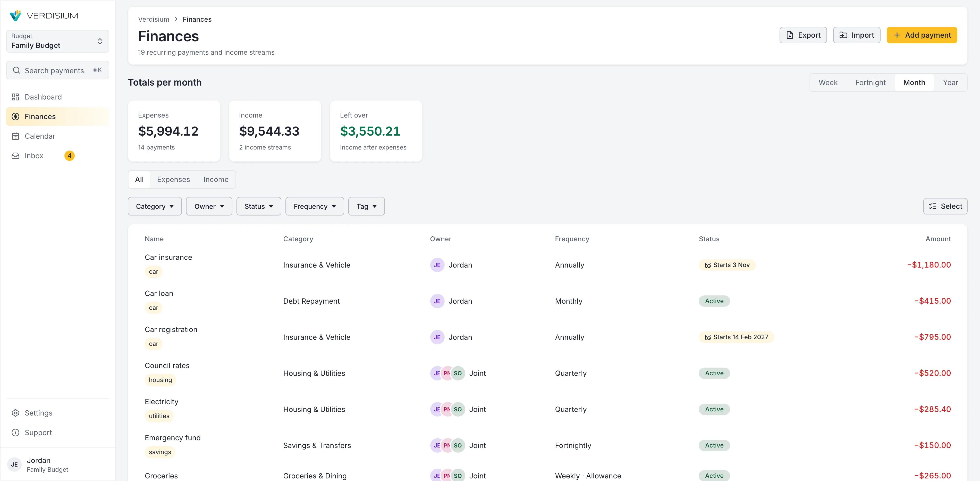Open the Status filter dropdown

[x=259, y=206]
